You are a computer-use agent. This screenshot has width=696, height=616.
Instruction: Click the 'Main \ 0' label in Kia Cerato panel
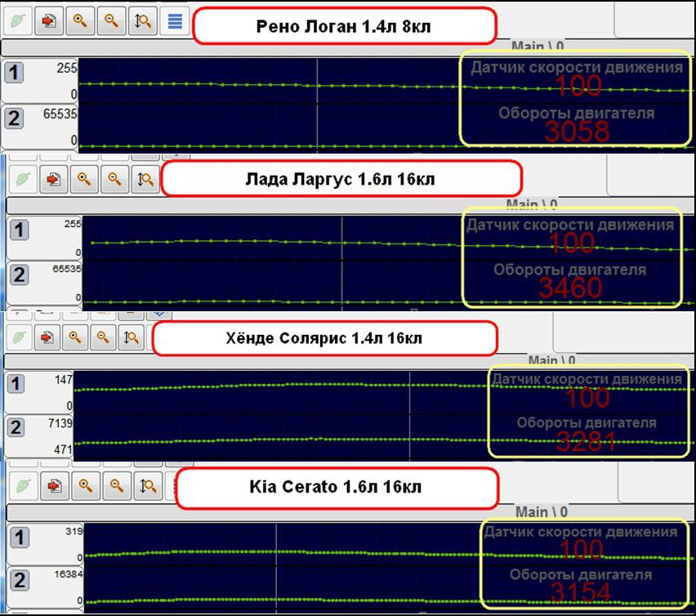point(541,511)
